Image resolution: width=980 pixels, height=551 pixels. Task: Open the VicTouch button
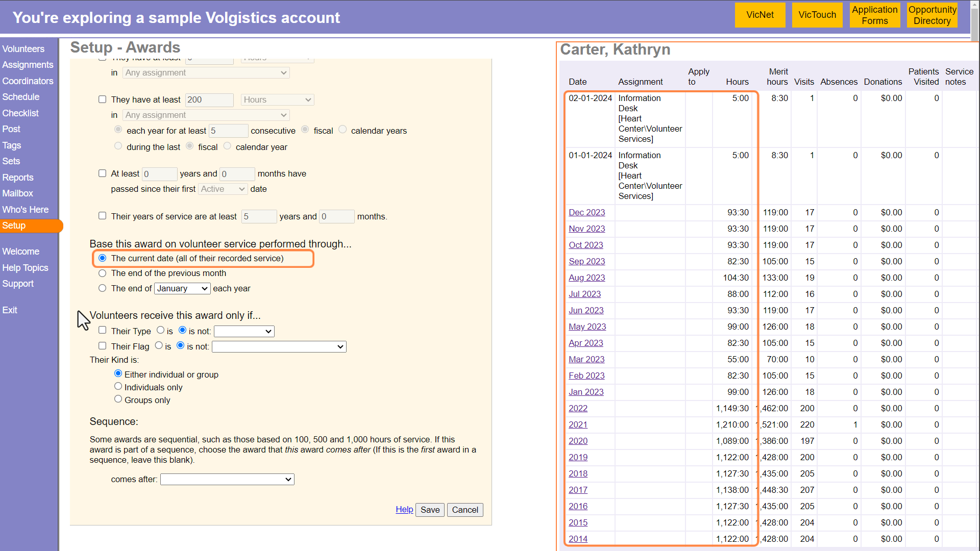pyautogui.click(x=817, y=15)
